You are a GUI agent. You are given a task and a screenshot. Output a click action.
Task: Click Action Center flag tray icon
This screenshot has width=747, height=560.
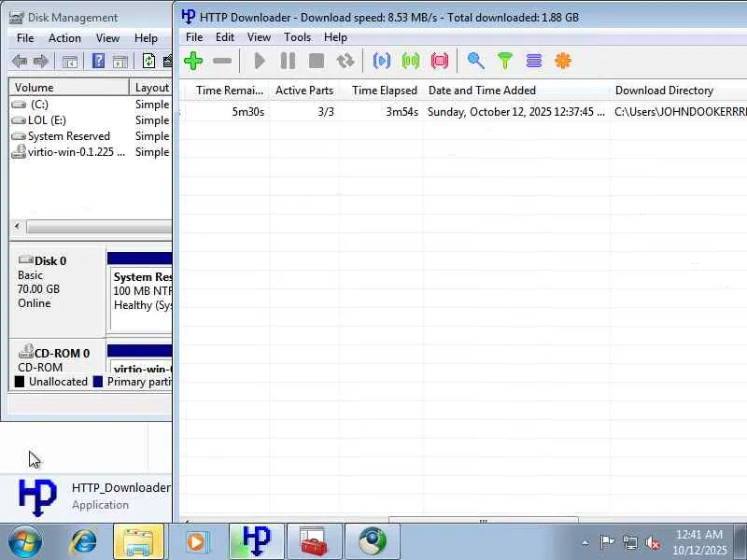[606, 542]
